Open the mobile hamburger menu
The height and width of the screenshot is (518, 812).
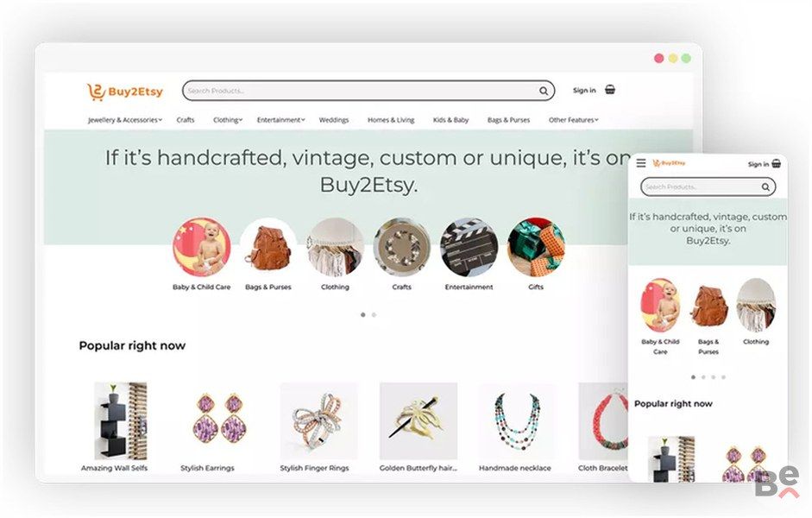click(641, 163)
